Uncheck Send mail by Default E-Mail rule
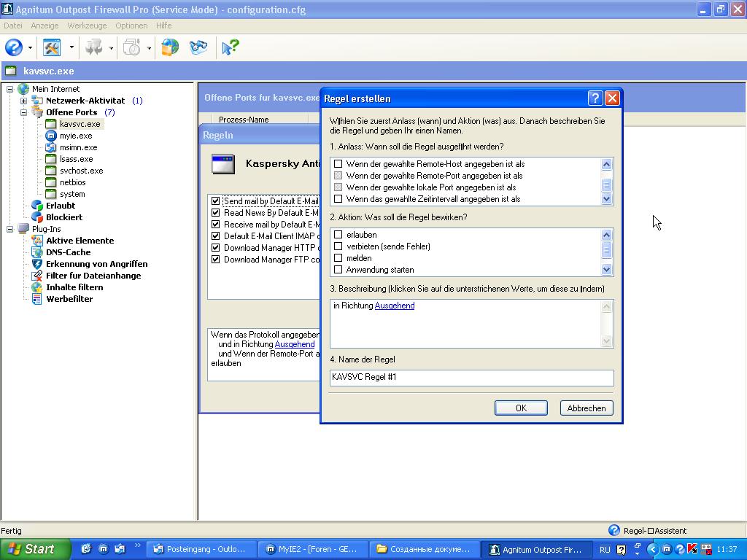 pos(216,201)
